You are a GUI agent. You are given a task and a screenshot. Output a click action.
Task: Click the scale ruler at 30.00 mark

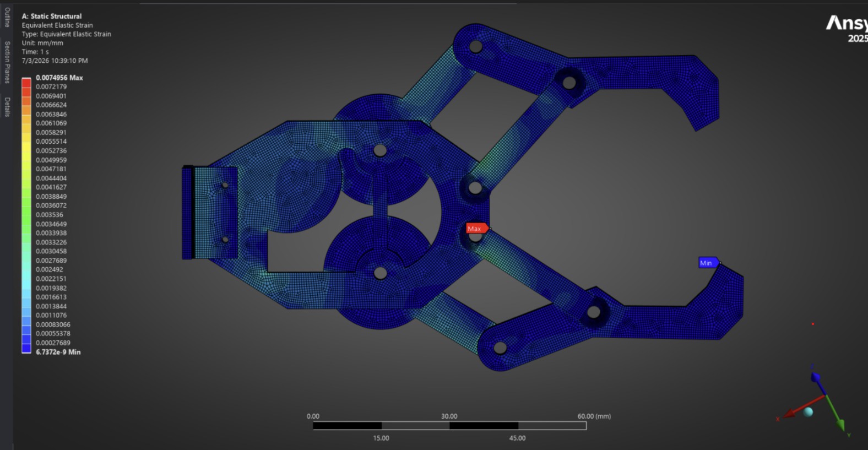[449, 425]
